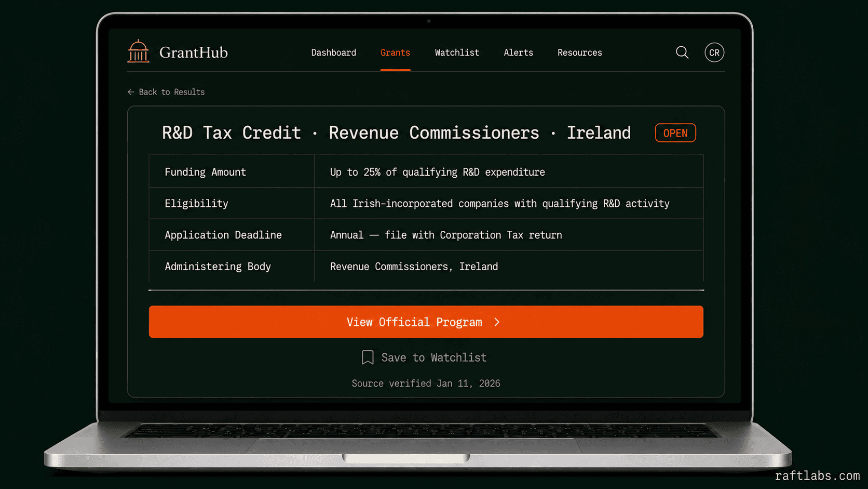
Task: Click the GrantHub brand name
Action: pyautogui.click(x=194, y=52)
